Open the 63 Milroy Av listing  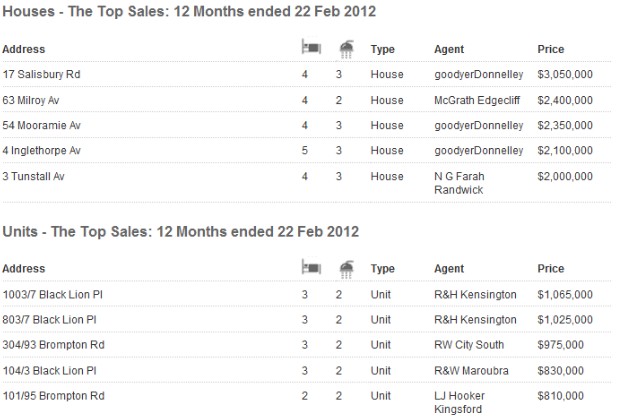point(31,100)
